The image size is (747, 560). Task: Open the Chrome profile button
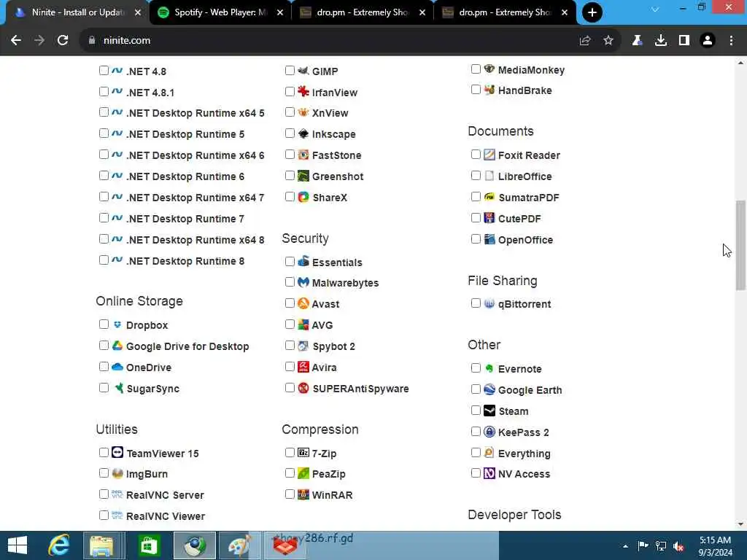[x=708, y=41]
